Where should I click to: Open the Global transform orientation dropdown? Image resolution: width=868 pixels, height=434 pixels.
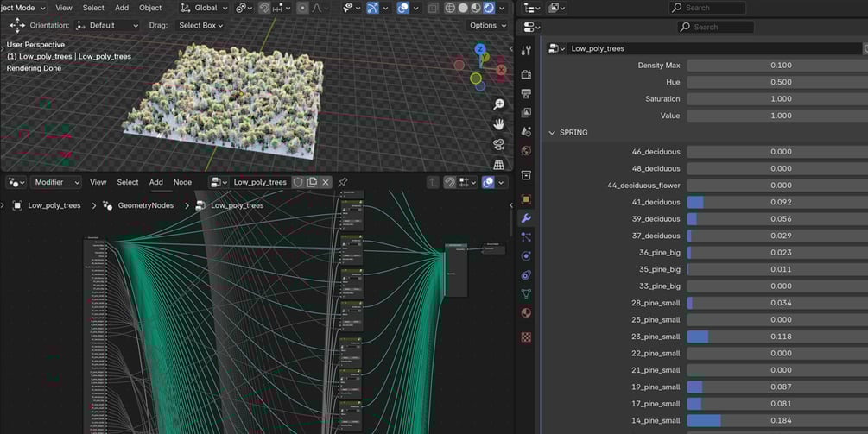pyautogui.click(x=205, y=8)
